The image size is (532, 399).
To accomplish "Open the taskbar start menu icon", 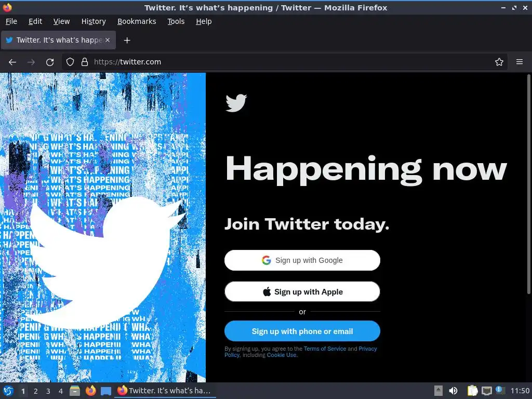I will [x=8, y=391].
